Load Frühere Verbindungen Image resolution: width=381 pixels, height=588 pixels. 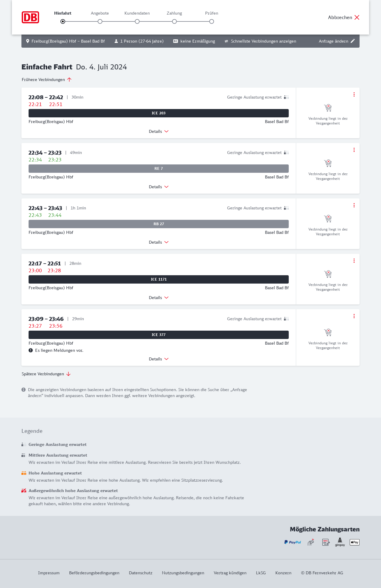point(47,80)
